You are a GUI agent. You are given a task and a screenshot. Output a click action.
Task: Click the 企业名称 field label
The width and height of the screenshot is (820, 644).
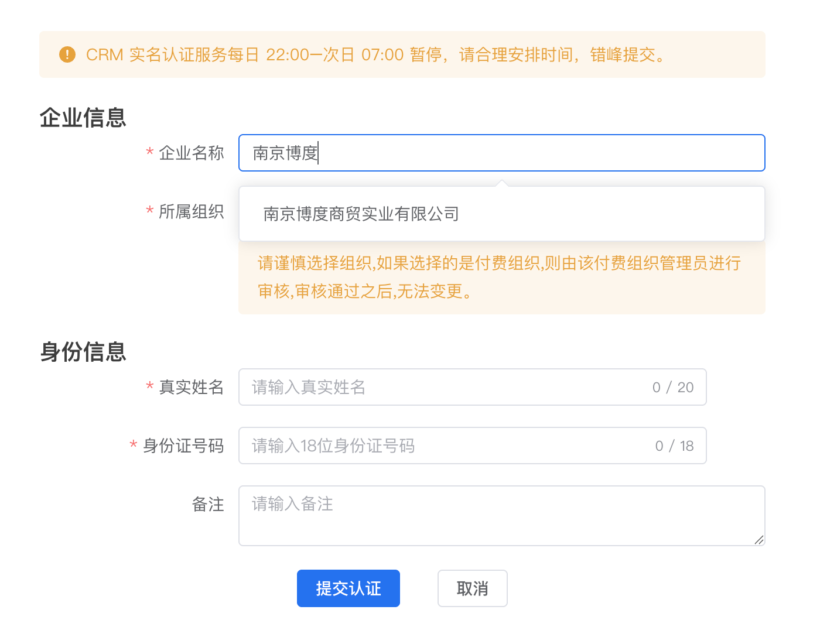(191, 153)
